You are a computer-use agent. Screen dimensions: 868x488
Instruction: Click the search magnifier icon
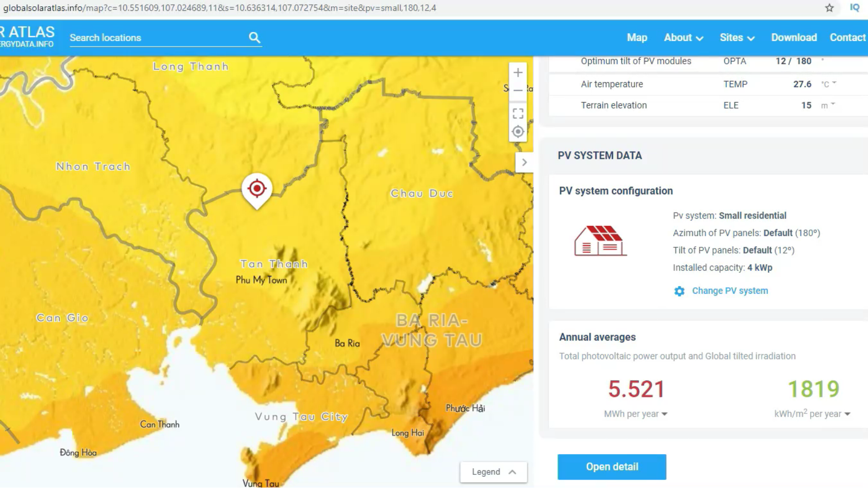[255, 38]
